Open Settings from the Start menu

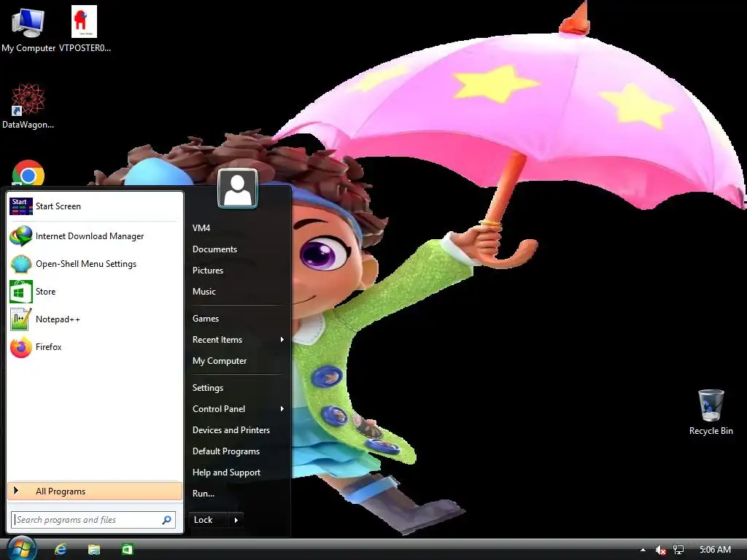click(x=208, y=388)
